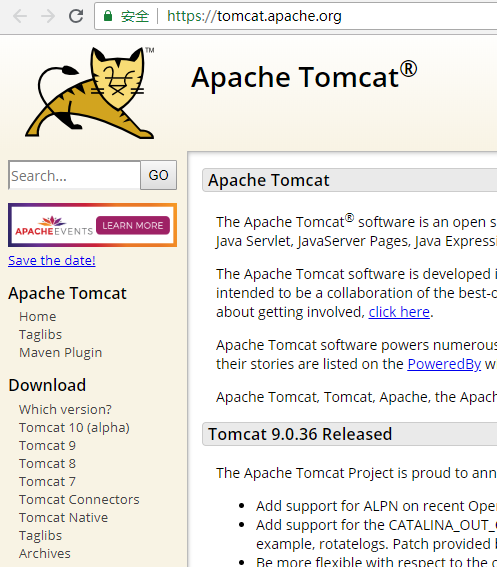Open the Archives download link

[45, 554]
